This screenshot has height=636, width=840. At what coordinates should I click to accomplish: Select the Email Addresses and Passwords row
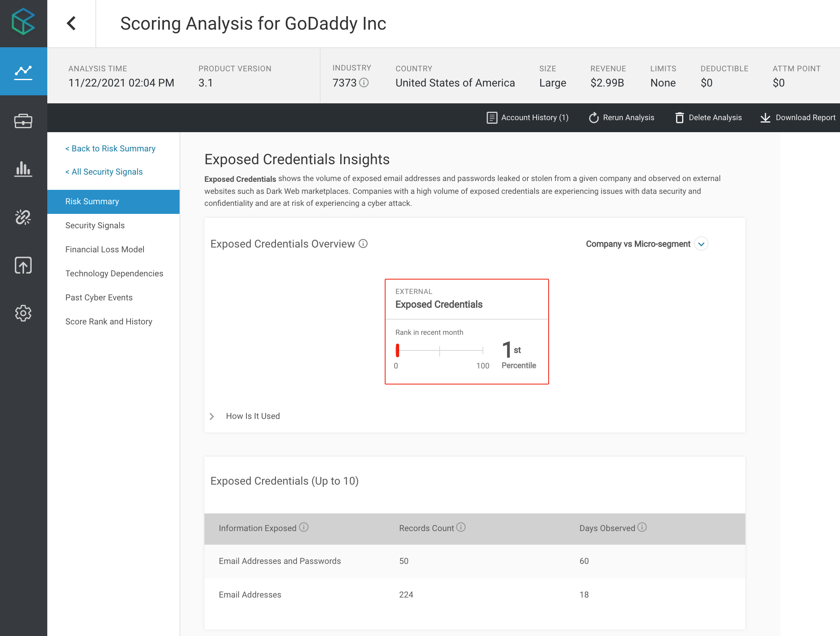pos(475,561)
